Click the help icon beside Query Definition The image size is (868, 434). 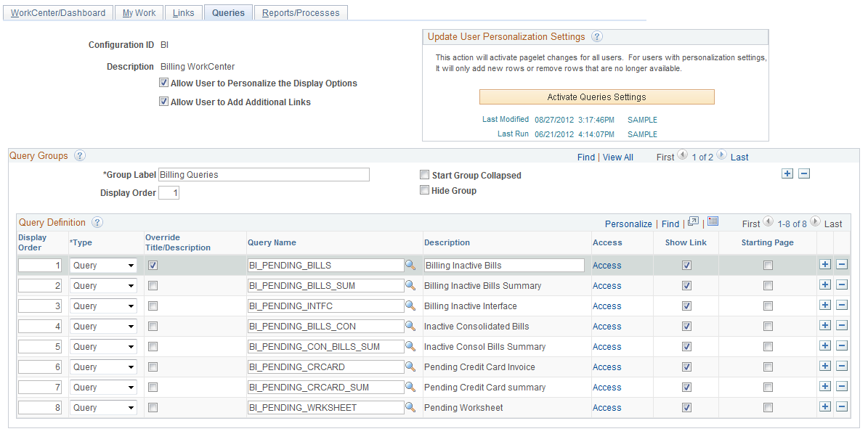point(97,222)
